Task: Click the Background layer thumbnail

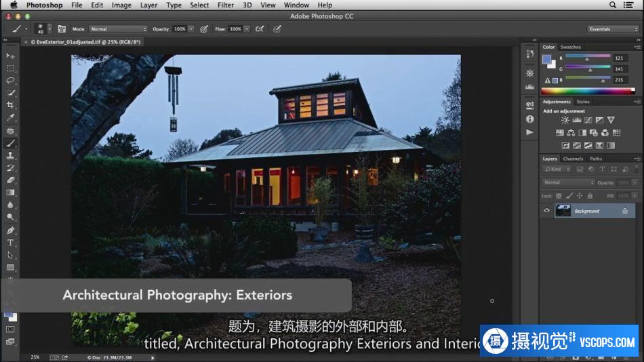Action: click(563, 211)
